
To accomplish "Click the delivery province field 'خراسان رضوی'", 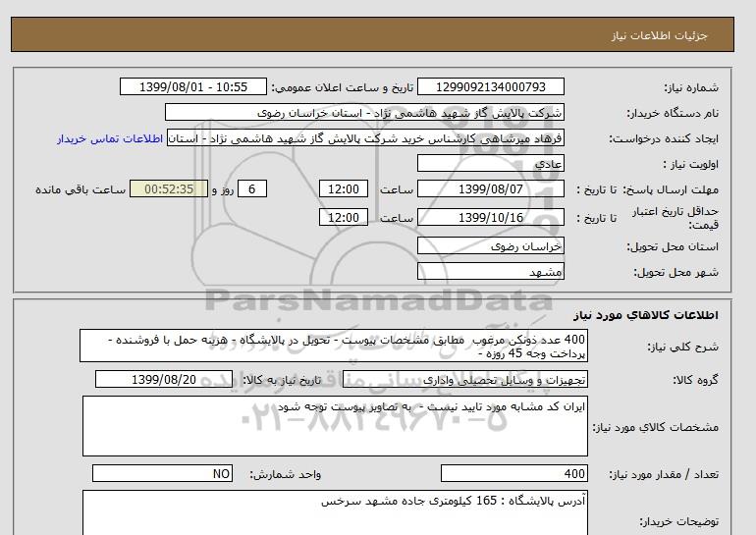I will point(492,246).
